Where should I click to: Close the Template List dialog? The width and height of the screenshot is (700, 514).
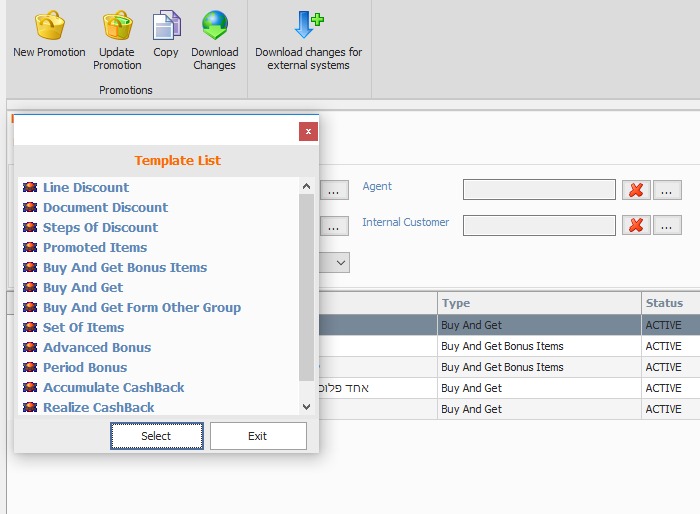(x=308, y=131)
